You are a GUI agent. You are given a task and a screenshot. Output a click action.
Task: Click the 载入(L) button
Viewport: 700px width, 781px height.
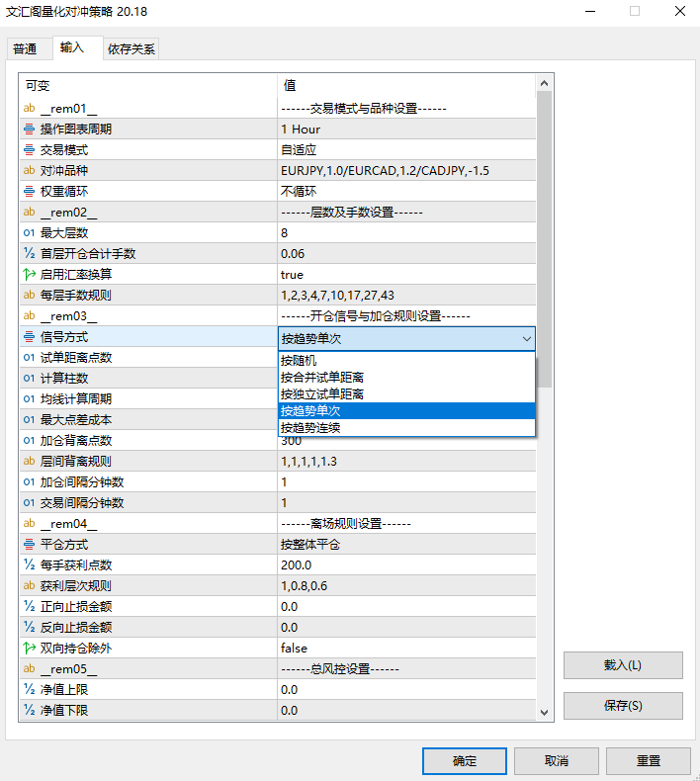coord(622,665)
